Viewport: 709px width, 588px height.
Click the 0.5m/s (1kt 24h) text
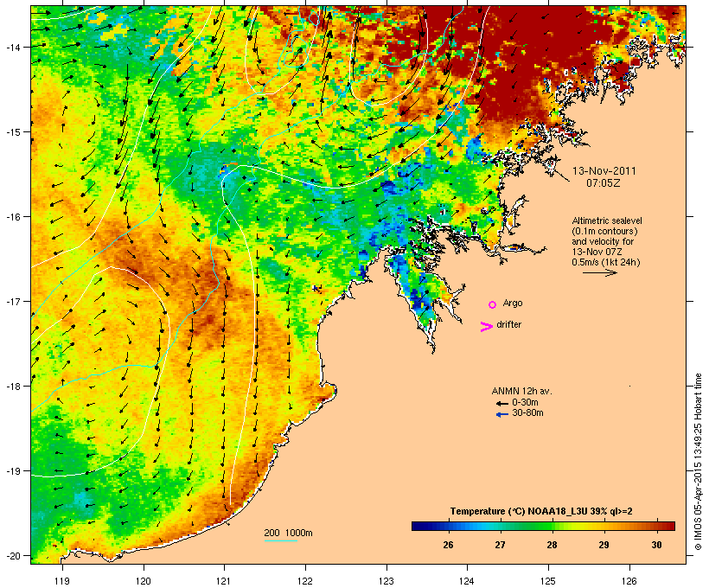click(x=606, y=262)
